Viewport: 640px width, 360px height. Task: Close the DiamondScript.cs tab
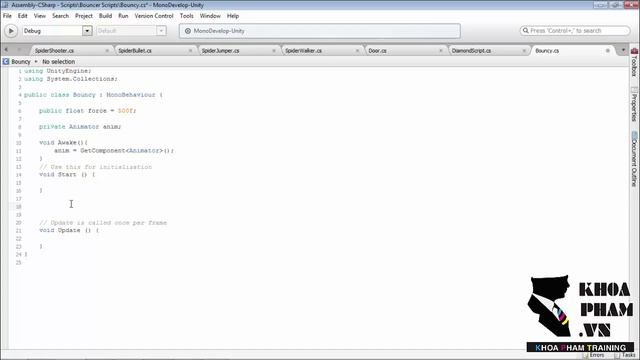524,51
